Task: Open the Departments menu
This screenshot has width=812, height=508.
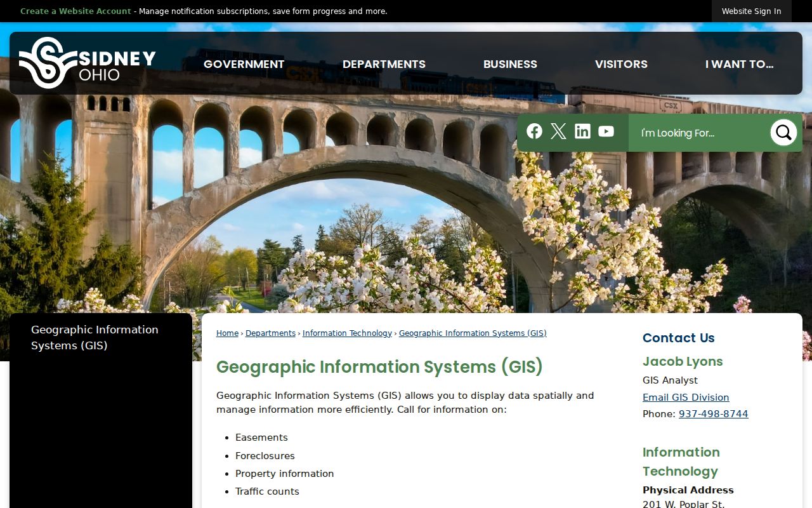Action: 384,64
